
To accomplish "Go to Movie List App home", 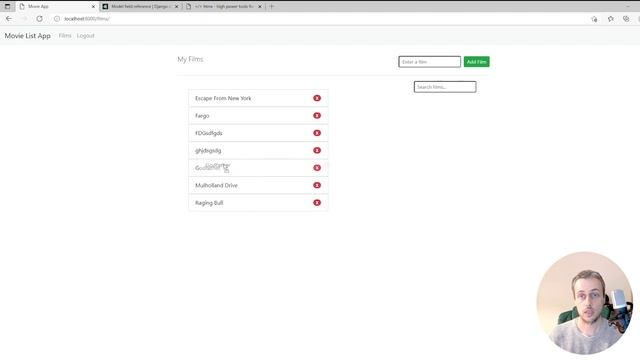I will pyautogui.click(x=27, y=36).
